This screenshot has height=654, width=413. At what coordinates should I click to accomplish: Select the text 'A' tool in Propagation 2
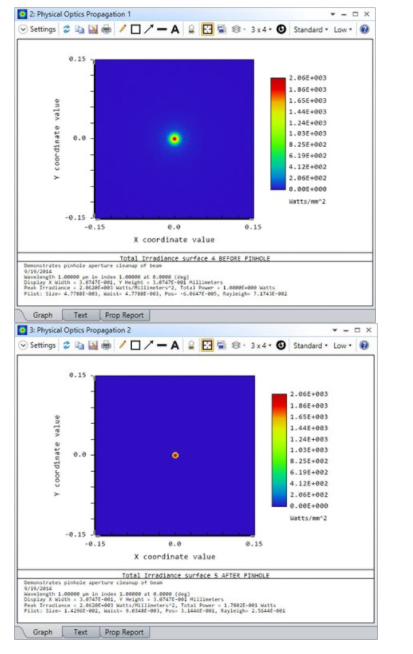tap(175, 345)
